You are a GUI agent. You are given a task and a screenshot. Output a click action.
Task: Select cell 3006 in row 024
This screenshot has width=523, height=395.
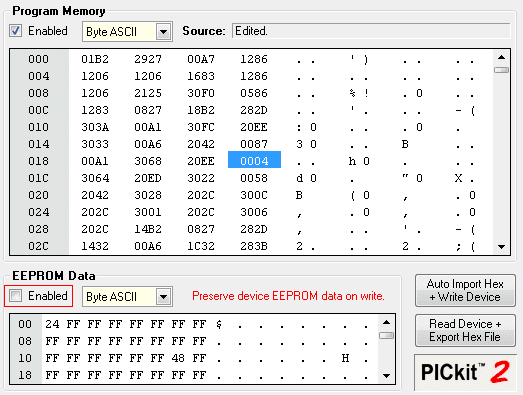point(254,213)
